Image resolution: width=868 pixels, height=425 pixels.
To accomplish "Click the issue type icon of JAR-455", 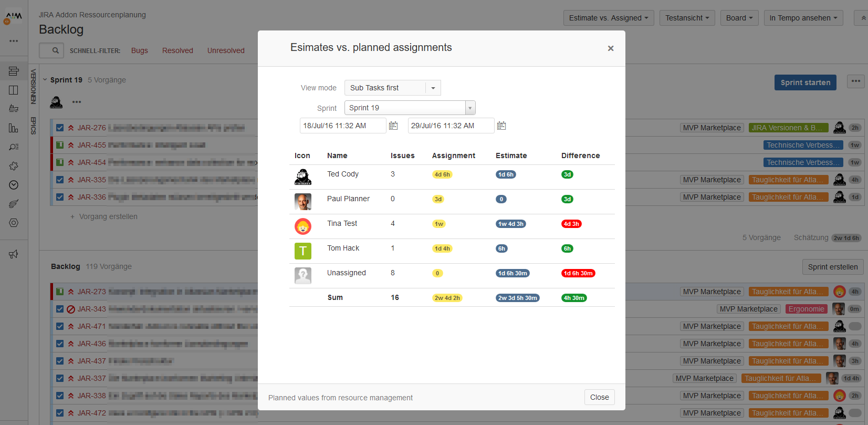I will [60, 145].
